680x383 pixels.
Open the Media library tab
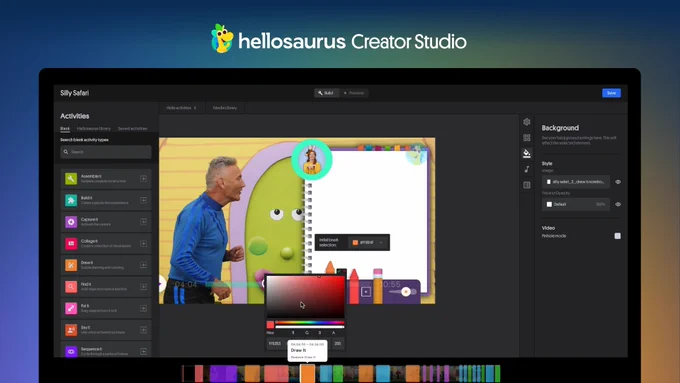click(x=225, y=108)
